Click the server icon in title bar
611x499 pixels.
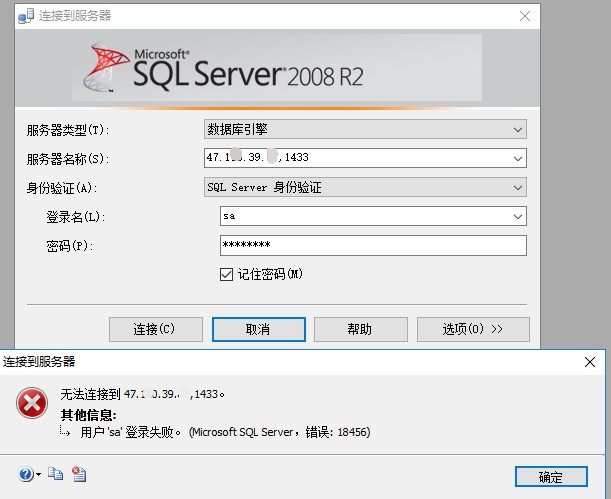26,16
